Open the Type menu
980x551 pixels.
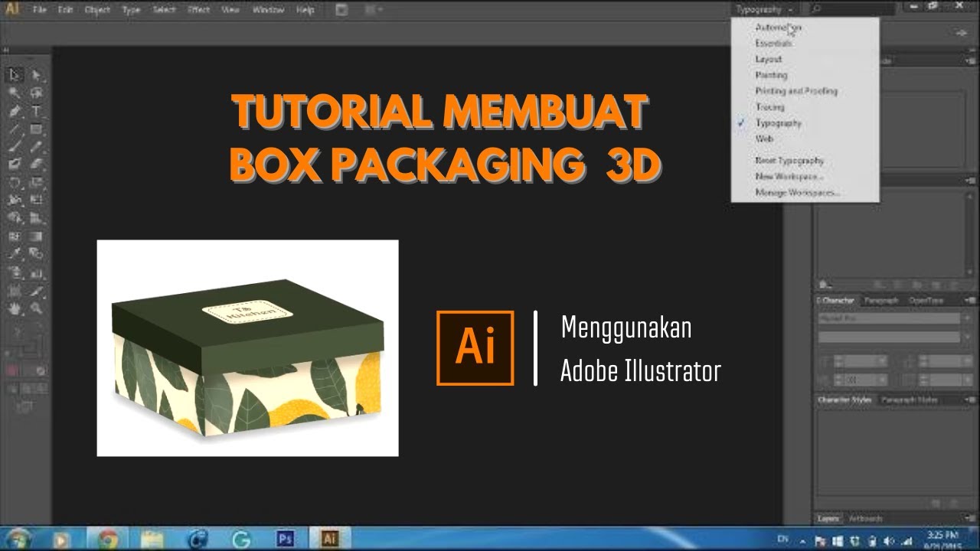pos(131,10)
